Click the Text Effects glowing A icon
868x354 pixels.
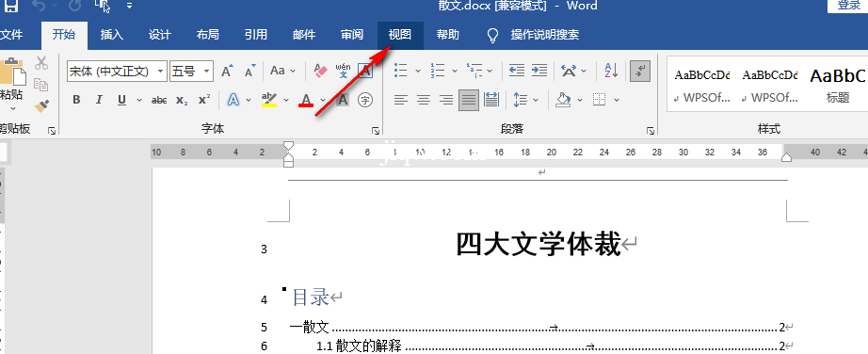tap(233, 101)
